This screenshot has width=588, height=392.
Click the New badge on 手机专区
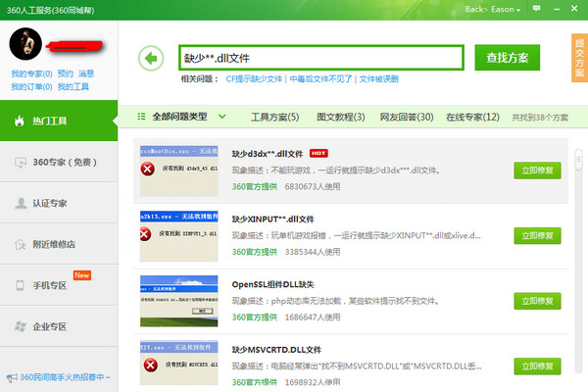81,275
